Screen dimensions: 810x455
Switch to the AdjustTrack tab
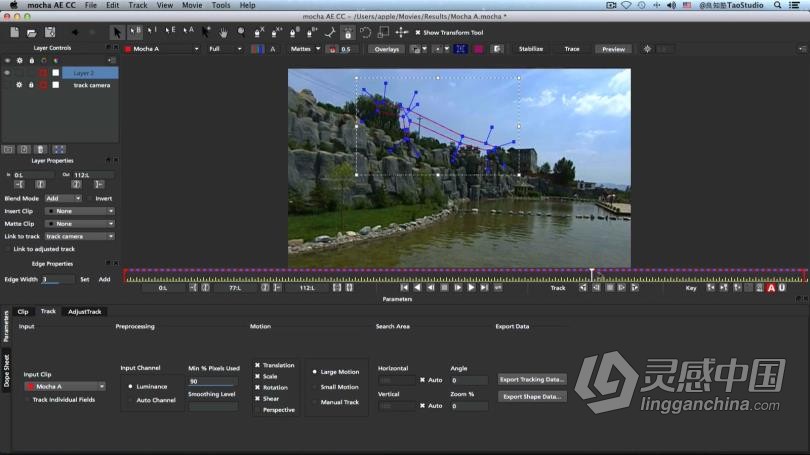coord(85,311)
